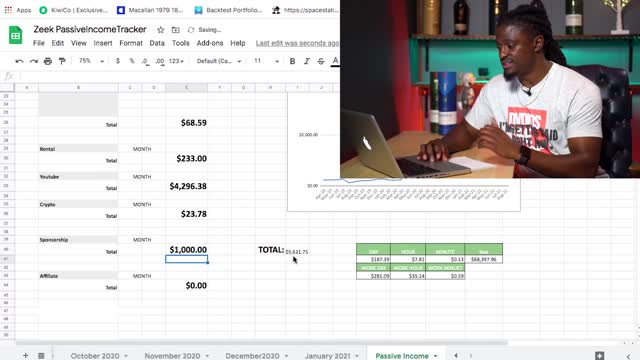Open the Chrome Apps grid icon
This screenshot has height=360, width=640.
tap(8, 10)
